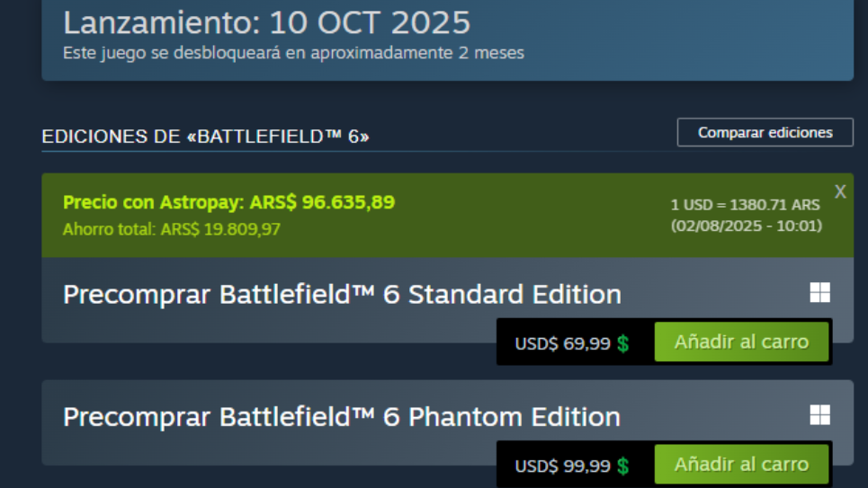
Task: Click the Precio con Astropay amount
Action: click(x=348, y=202)
